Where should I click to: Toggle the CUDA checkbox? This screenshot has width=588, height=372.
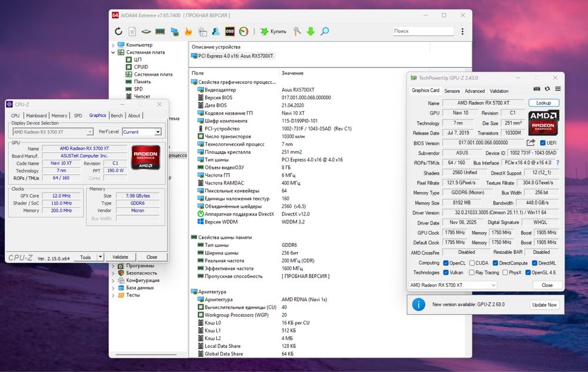(472, 263)
